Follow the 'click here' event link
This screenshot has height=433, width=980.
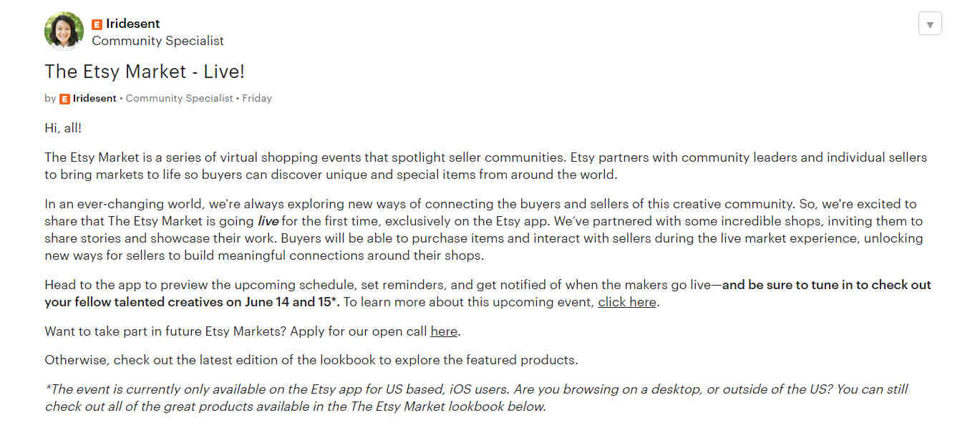click(x=627, y=302)
